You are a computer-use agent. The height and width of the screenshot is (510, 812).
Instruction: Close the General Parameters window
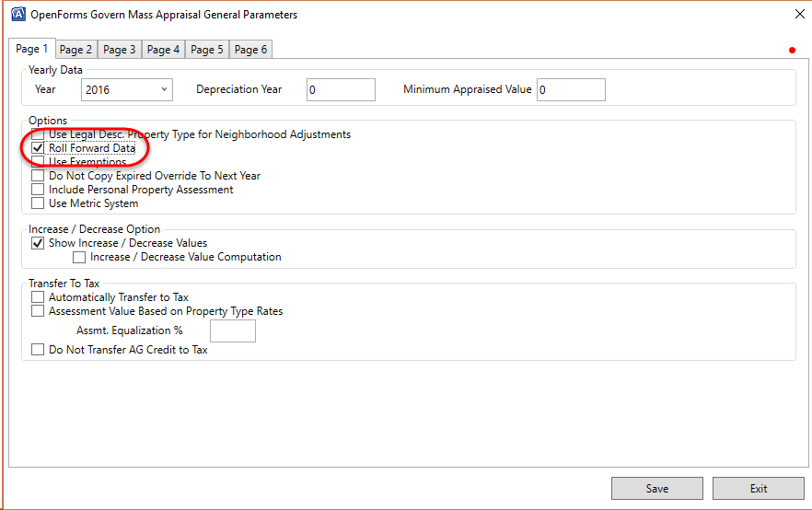pyautogui.click(x=797, y=15)
